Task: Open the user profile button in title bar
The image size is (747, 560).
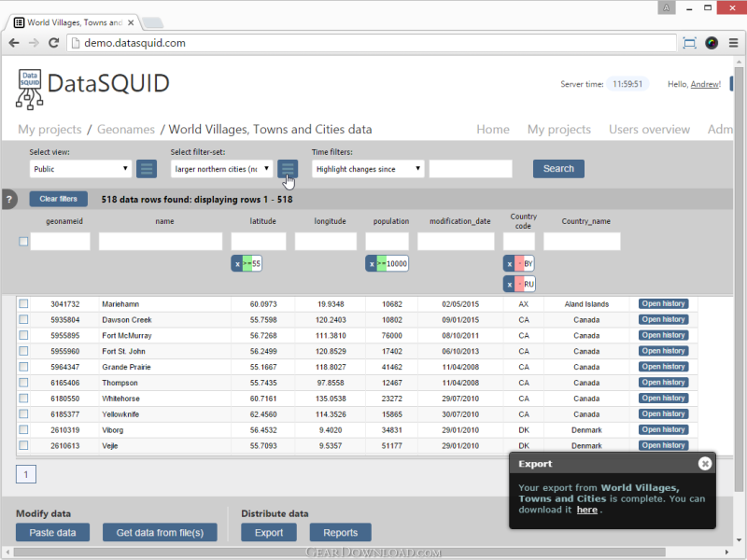Action: 667,7
